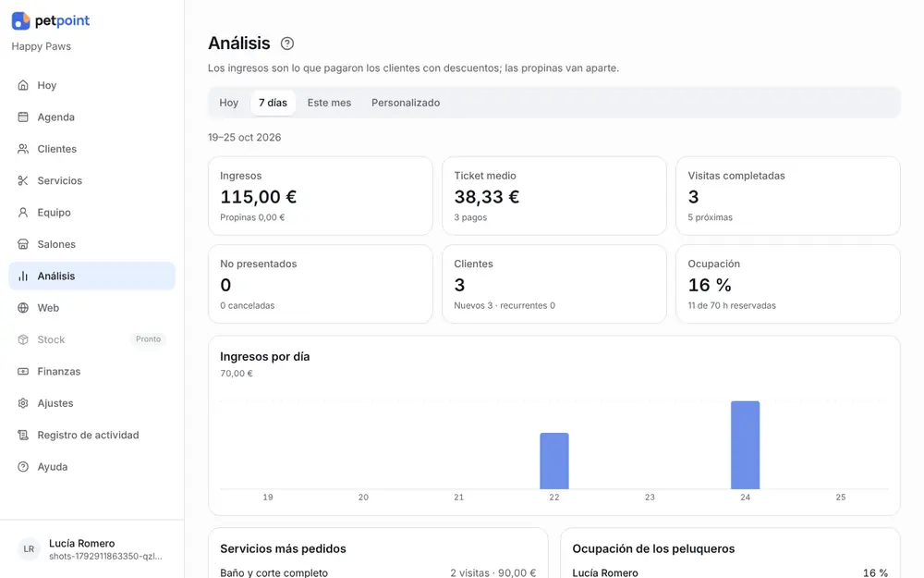The image size is (924, 578).
Task: Click the Web globe icon
Action: pos(23,308)
